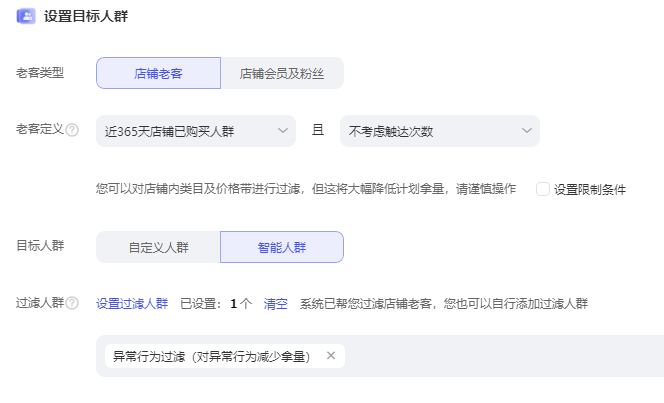Image resolution: width=664 pixels, height=403 pixels.
Task: Click help icon next to 老客定义
Action: tap(72, 130)
